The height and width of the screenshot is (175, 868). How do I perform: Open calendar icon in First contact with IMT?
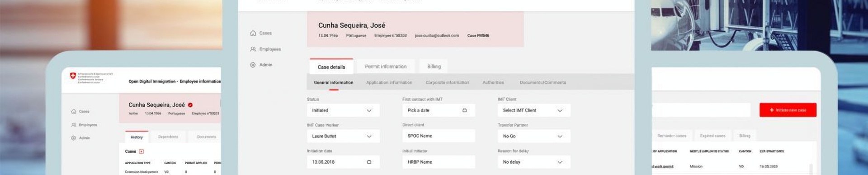(x=464, y=110)
